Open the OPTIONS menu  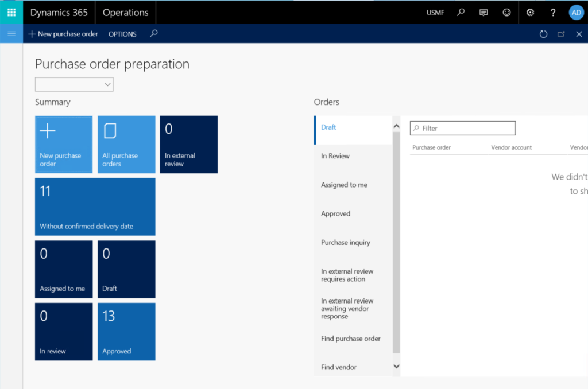(x=122, y=34)
